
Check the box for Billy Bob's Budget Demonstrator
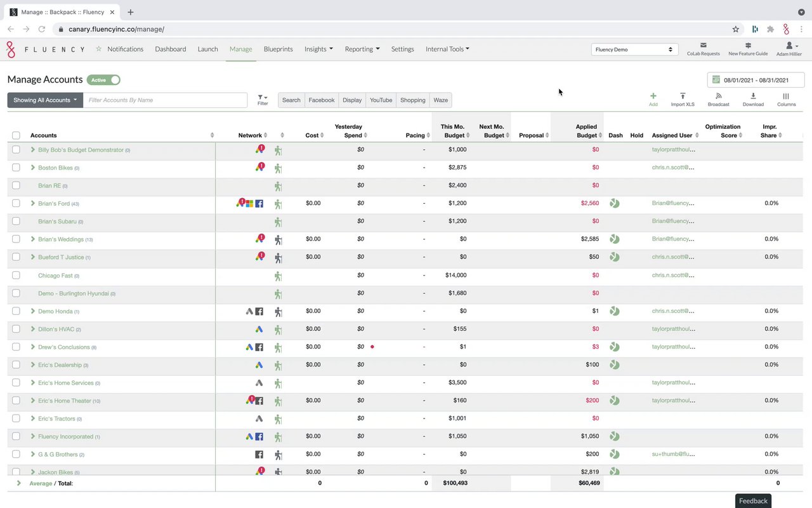16,150
